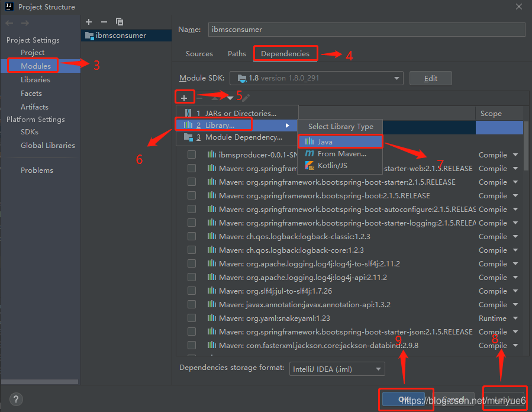Select From Maven... library type
This screenshot has width=532, height=412.
tap(340, 154)
